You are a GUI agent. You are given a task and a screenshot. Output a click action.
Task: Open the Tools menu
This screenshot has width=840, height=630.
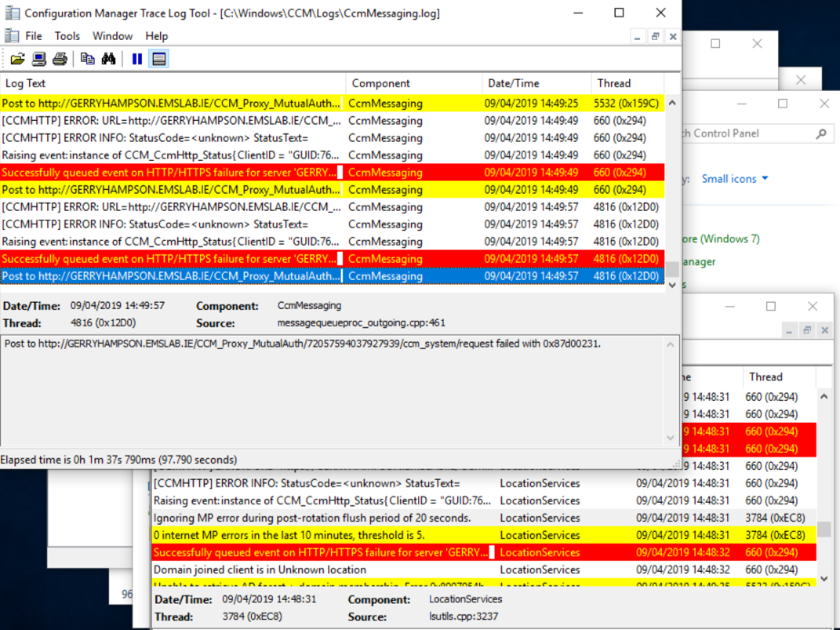click(x=67, y=35)
